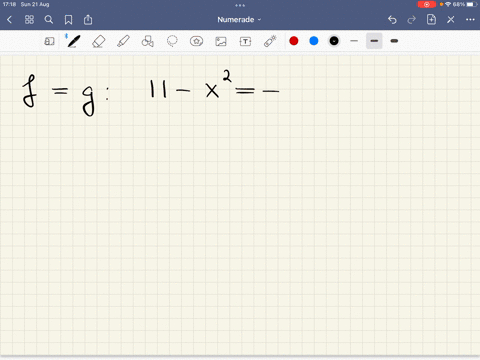480x360 pixels.
Task: Toggle the zoom window tool
Action: (49, 41)
